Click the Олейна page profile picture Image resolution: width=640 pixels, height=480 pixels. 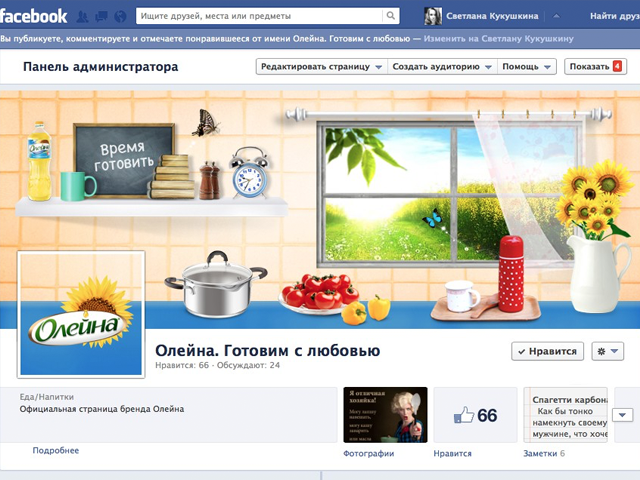(x=81, y=314)
